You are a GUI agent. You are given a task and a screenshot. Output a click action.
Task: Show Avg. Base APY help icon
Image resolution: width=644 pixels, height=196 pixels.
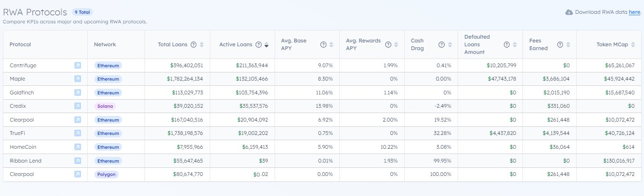[x=323, y=44]
